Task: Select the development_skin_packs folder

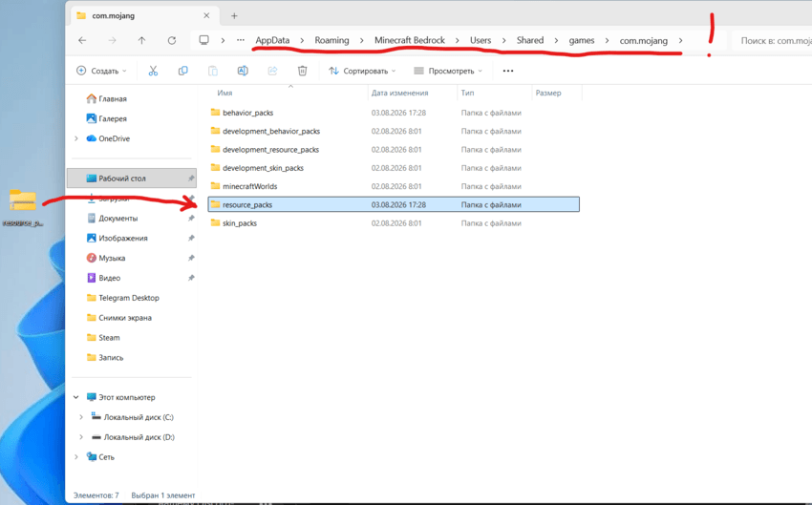Action: tap(263, 168)
